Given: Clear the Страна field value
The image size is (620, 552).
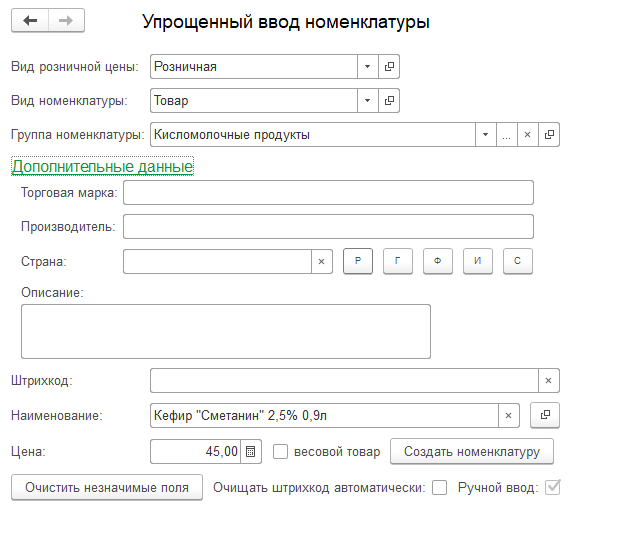Looking at the screenshot, I should point(321,261).
